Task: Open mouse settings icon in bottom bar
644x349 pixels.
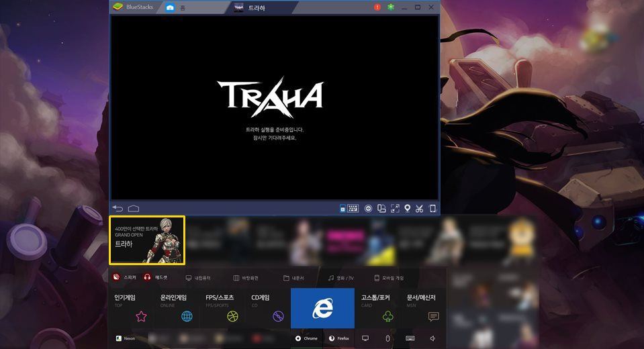Action: point(387,338)
